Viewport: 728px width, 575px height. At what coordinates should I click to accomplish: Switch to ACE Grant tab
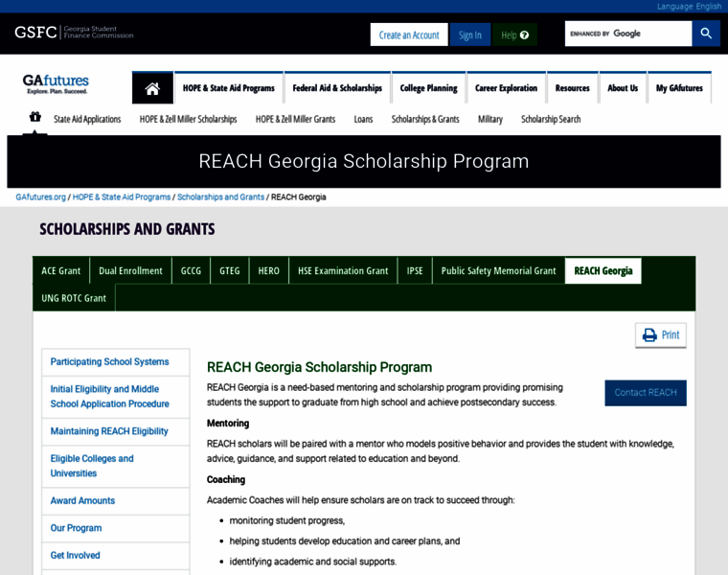point(60,271)
